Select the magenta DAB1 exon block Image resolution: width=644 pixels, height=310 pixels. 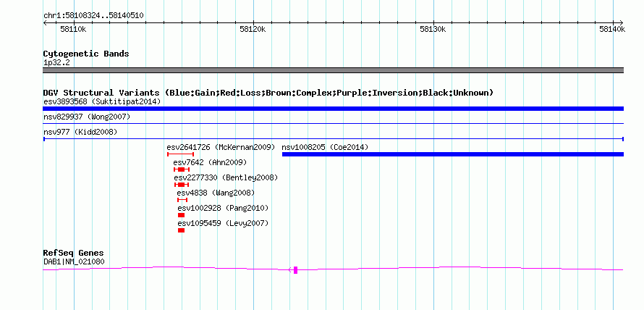295,270
